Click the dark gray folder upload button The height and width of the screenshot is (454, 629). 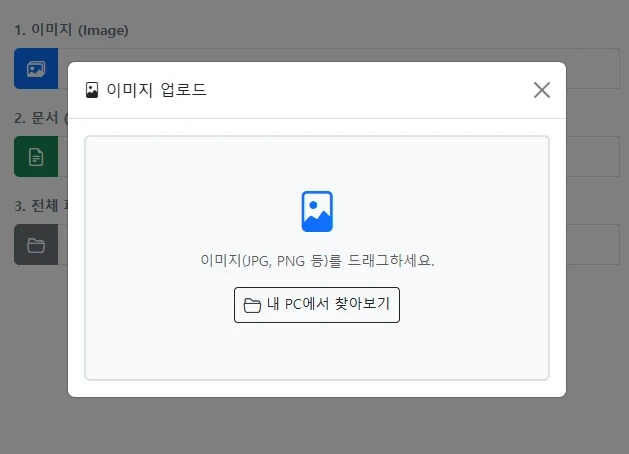tap(36, 245)
